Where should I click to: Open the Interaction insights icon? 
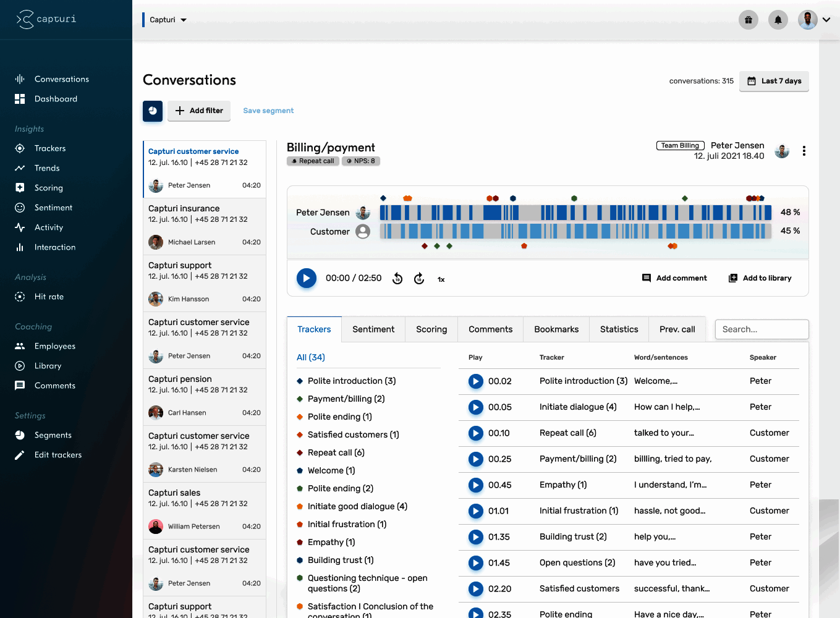coord(20,247)
